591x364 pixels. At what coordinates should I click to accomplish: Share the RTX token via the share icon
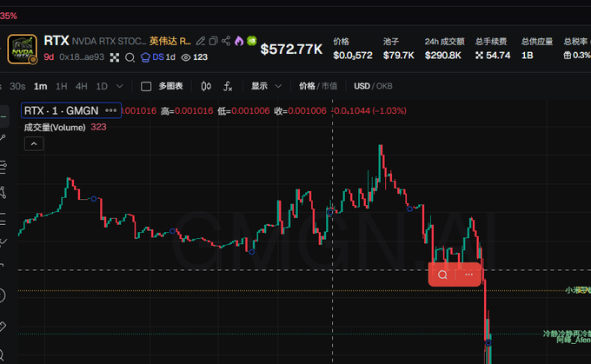[226, 41]
